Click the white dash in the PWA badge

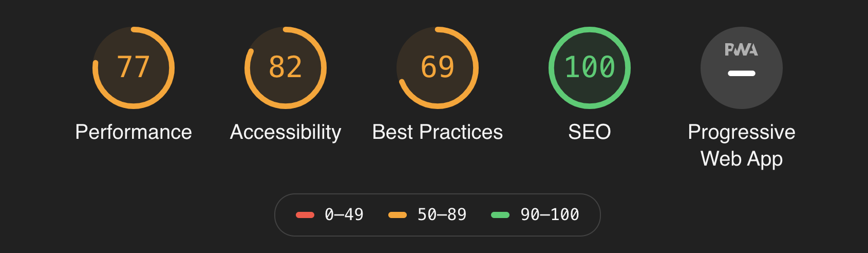[x=742, y=73]
